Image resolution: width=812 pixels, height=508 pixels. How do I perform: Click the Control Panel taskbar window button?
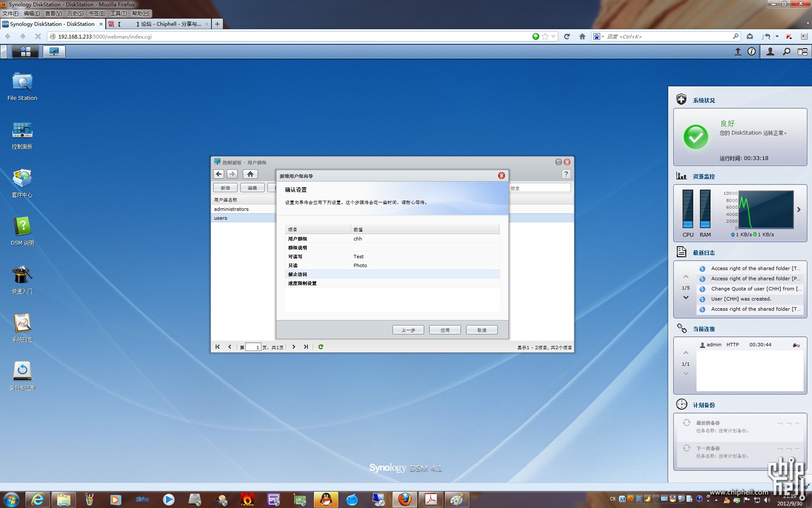coord(54,52)
